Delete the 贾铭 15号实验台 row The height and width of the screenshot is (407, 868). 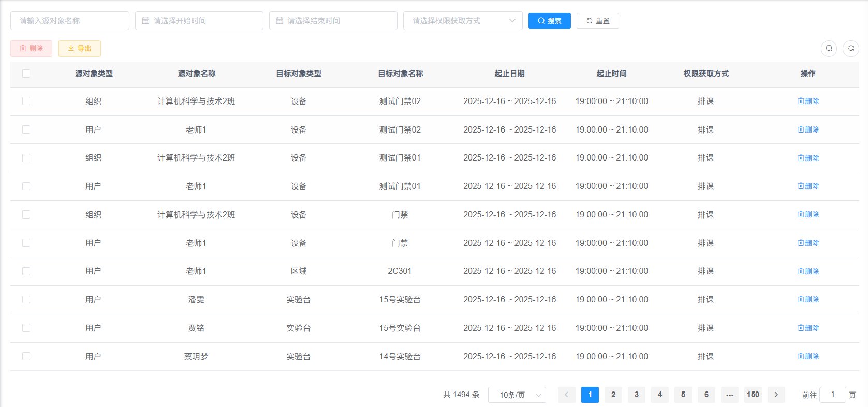coord(808,328)
